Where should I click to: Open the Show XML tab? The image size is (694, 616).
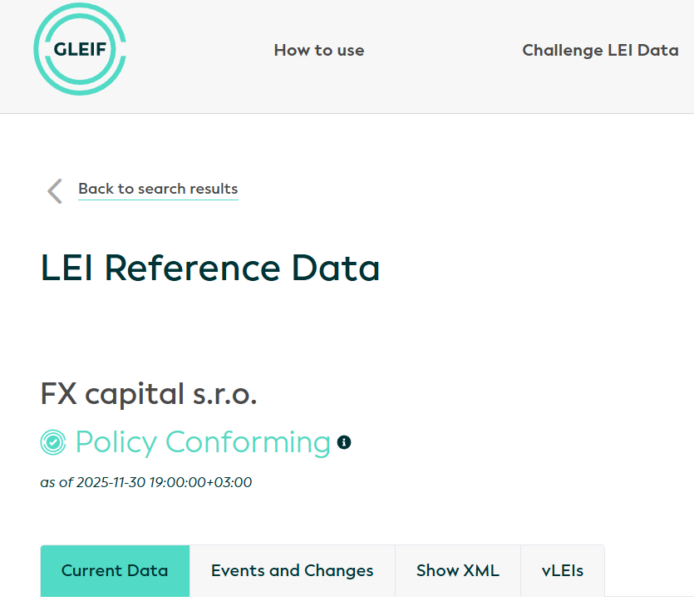458,570
